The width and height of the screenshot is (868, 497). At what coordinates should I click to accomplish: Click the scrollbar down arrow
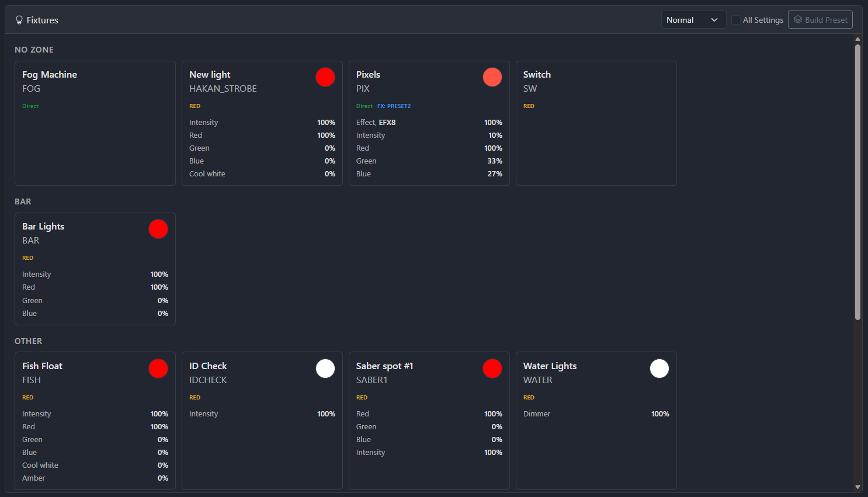pos(857,486)
